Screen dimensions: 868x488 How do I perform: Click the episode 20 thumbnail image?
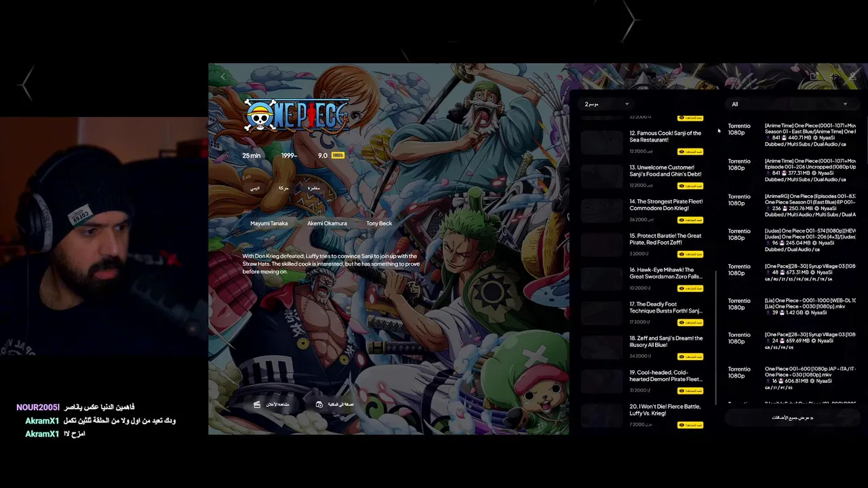click(x=601, y=415)
